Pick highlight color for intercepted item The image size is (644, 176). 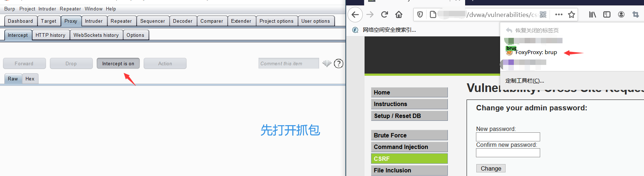[327, 63]
